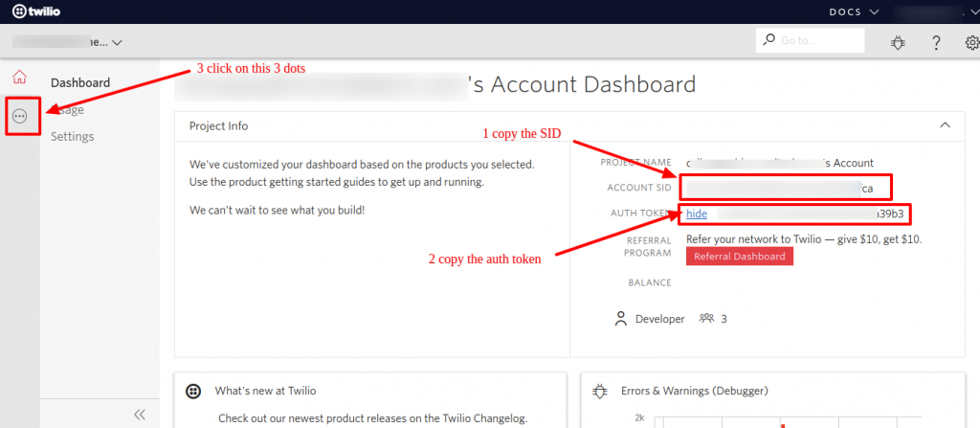Open the account switcher dropdown

click(x=68, y=42)
